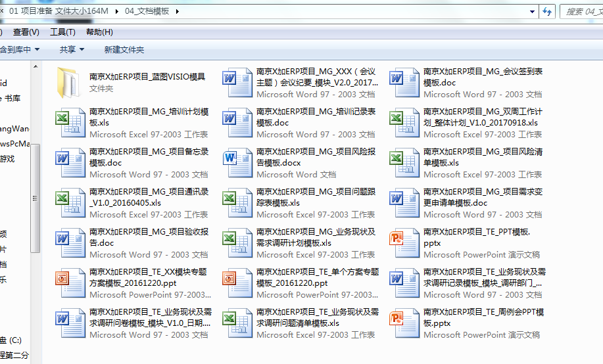
Task: Click file name 南京X加ERP项目_TE_业务现状及需求调研问题清单模板.xls
Action: coord(318,317)
